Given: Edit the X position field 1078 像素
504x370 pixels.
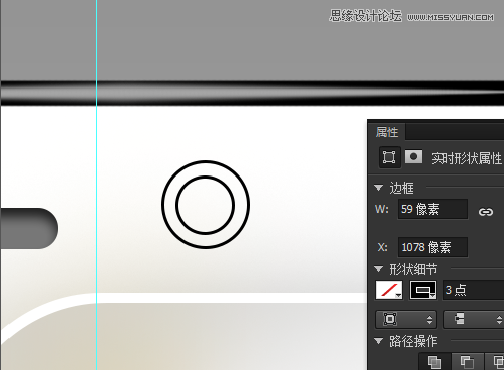Looking at the screenshot, I should point(433,247).
